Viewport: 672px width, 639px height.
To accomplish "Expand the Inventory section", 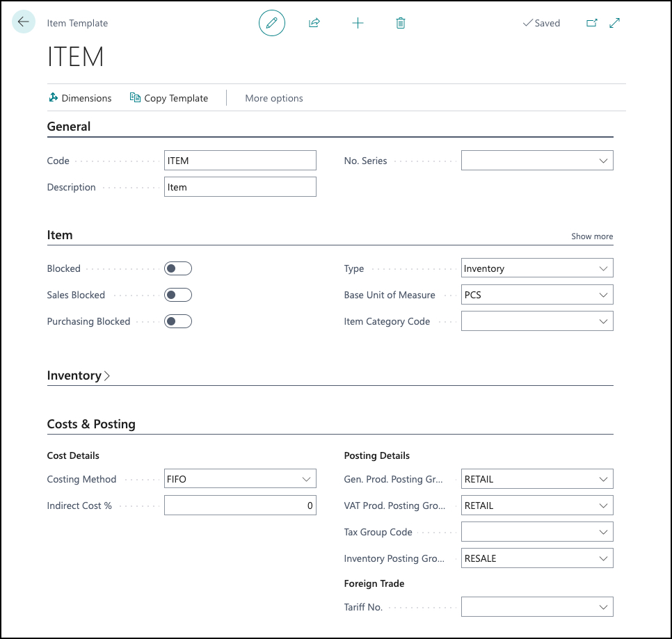I will point(79,375).
